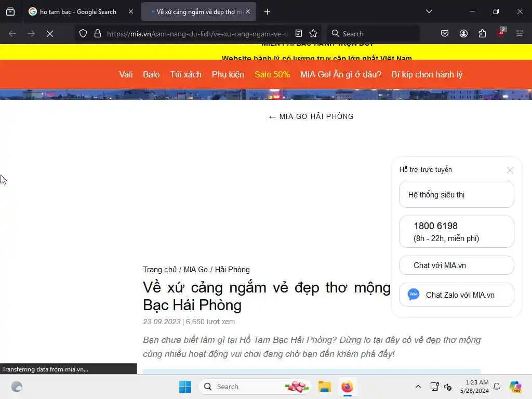
Task: Close the mia.vn article tab
Action: coord(248,12)
